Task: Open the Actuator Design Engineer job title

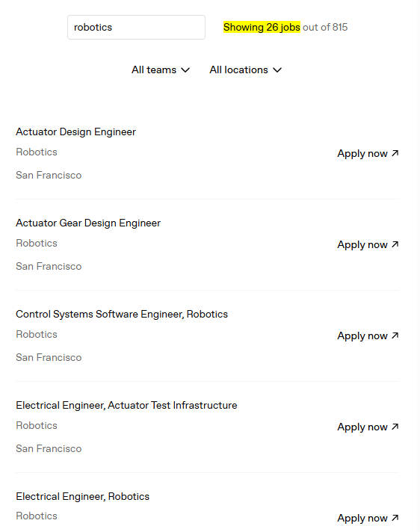Action: [x=75, y=132]
